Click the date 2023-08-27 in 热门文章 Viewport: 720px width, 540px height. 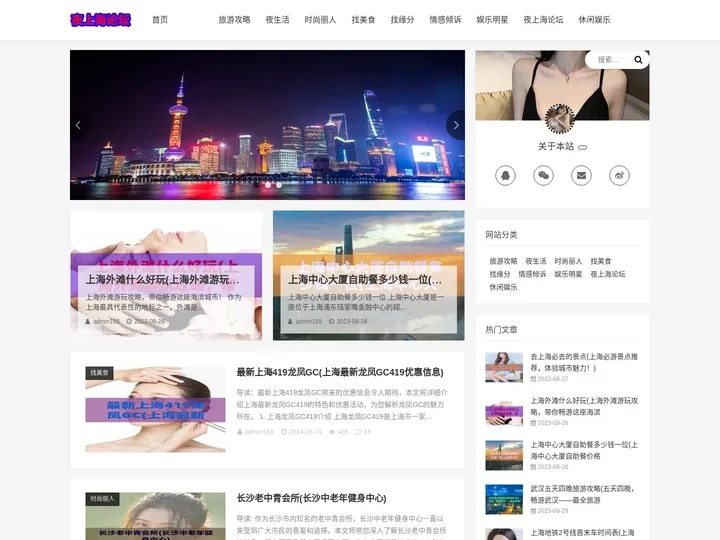(x=549, y=379)
